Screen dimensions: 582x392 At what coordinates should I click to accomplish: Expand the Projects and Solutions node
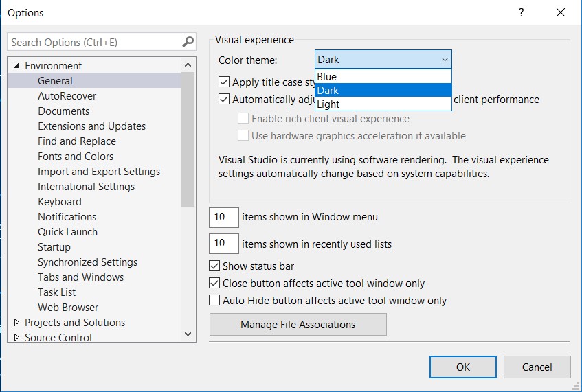point(16,322)
